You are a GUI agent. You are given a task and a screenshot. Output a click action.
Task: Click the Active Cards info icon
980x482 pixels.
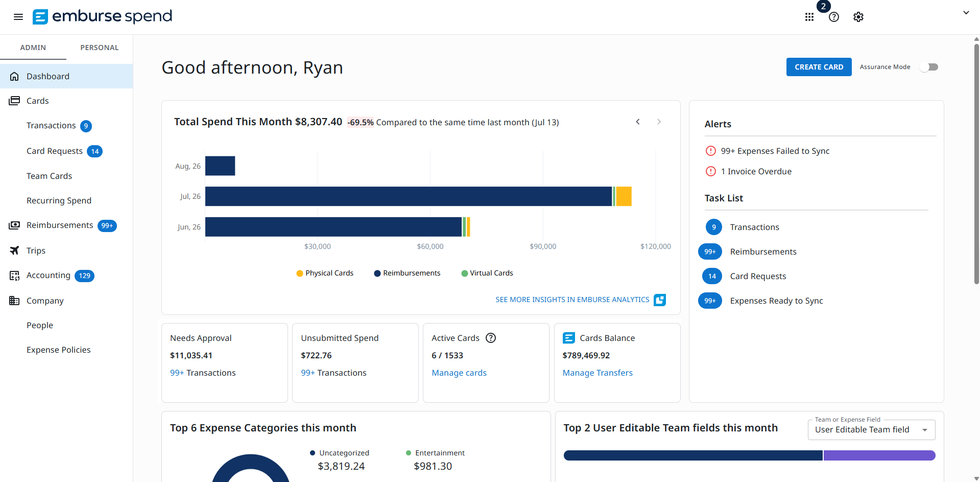(x=491, y=338)
